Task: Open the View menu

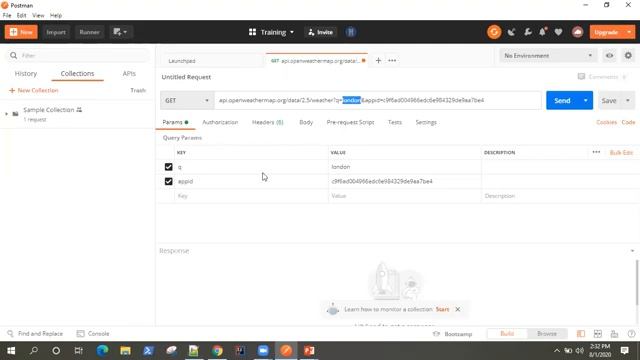Action: tap(38, 16)
